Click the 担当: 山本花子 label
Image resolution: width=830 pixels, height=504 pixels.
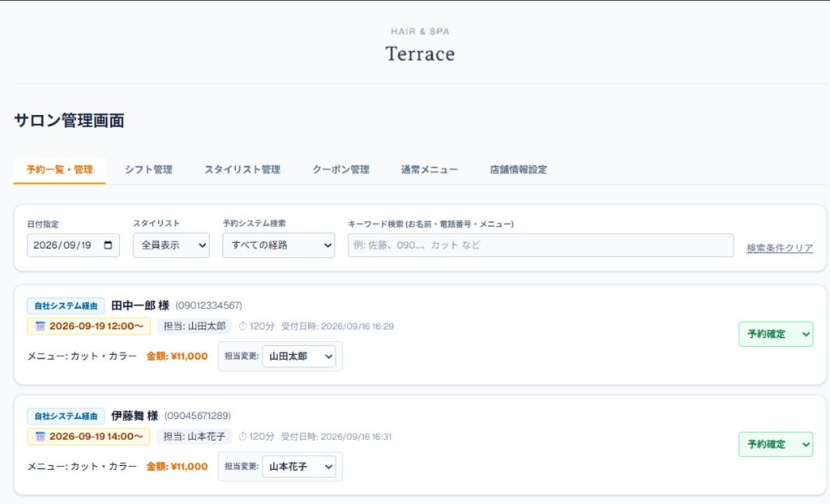click(195, 436)
